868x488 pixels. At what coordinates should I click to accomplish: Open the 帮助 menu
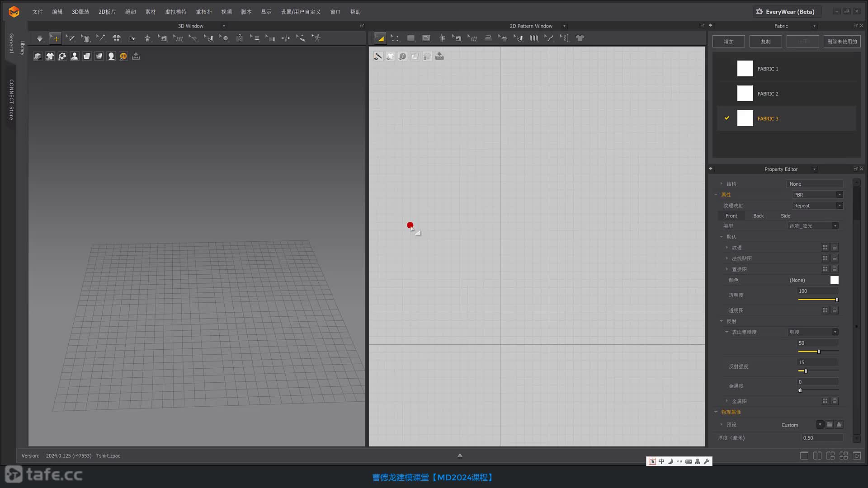point(355,12)
